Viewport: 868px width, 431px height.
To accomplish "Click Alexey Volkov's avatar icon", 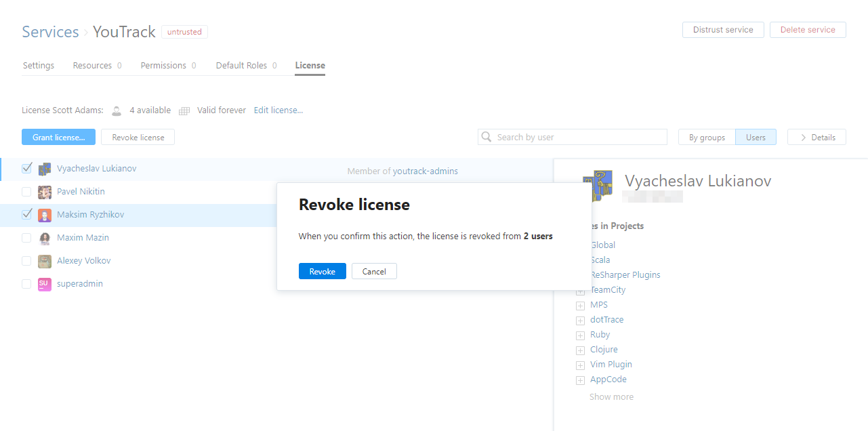I will pyautogui.click(x=45, y=261).
